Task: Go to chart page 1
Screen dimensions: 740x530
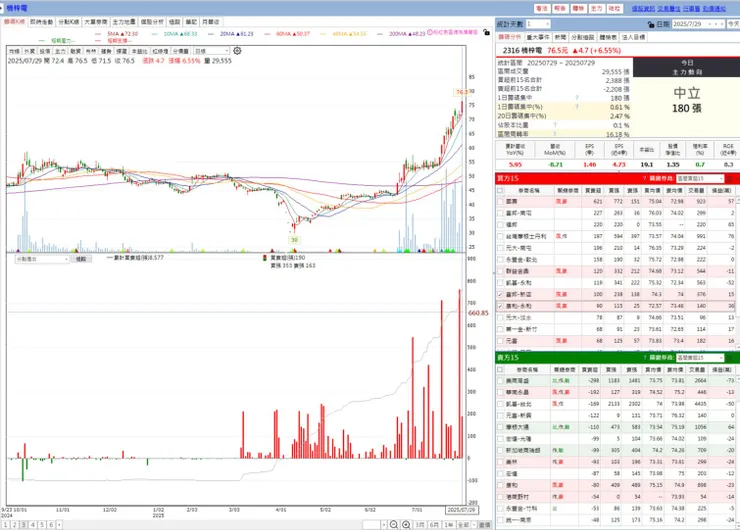Action: (6, 524)
